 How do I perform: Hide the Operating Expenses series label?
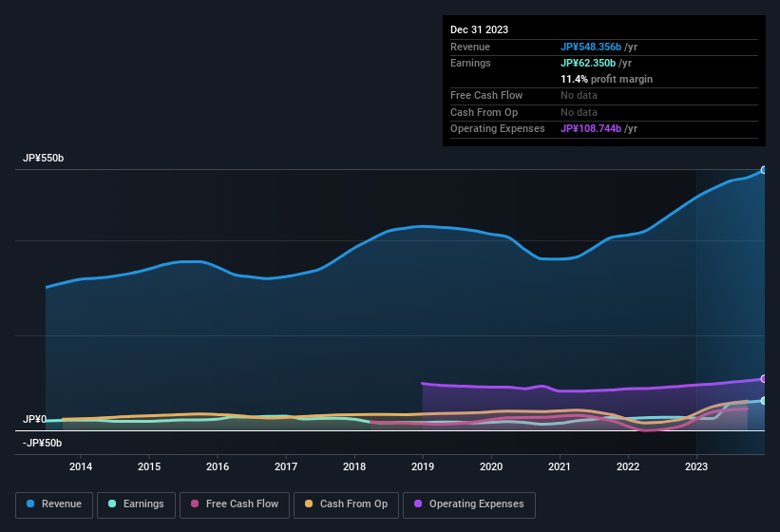476,504
